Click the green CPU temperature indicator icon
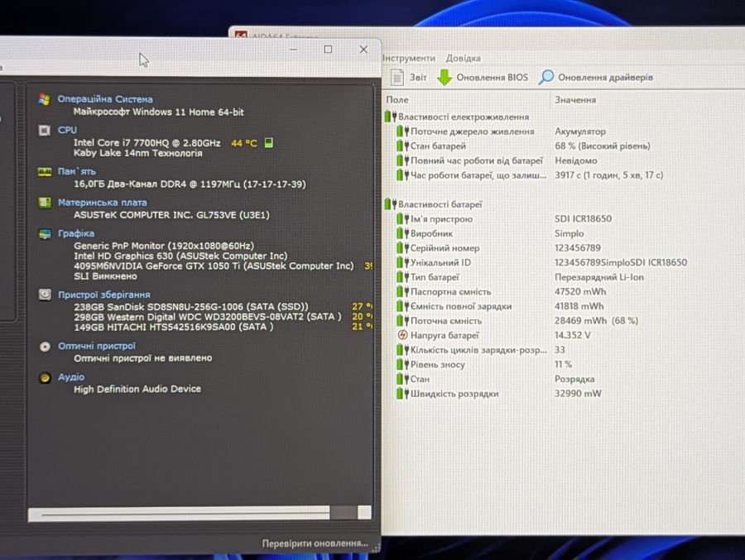The width and height of the screenshot is (745, 560). (x=268, y=142)
